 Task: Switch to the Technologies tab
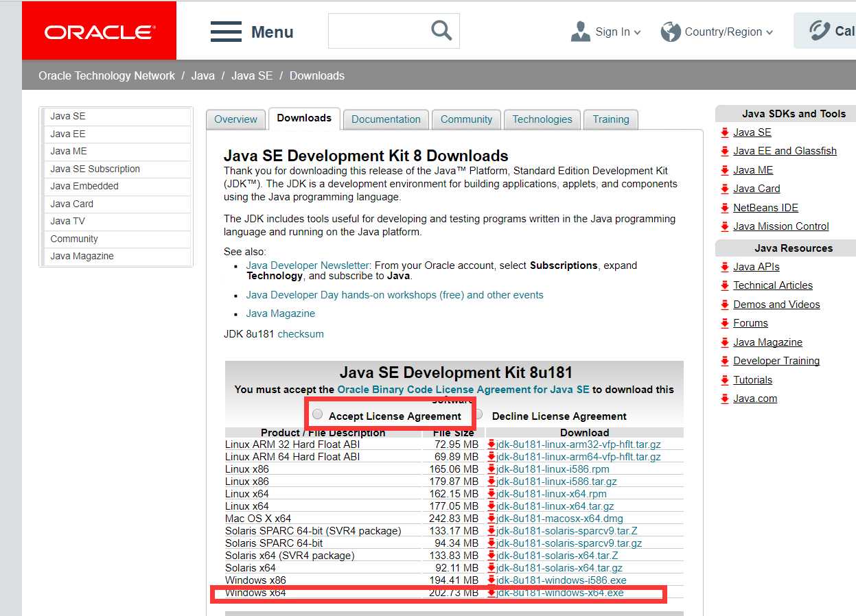click(542, 119)
